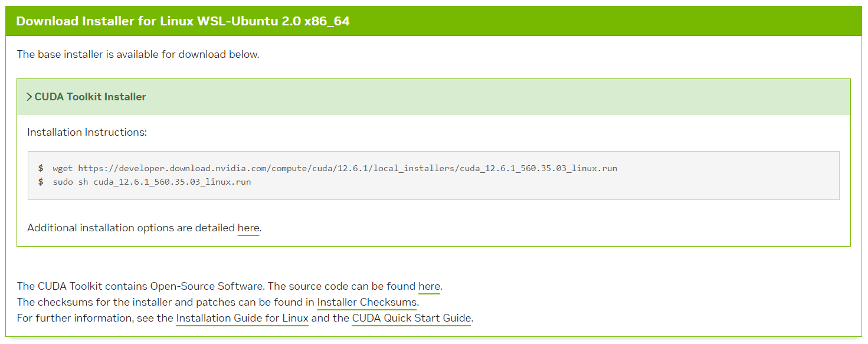Click the word wget in the code block
868x344 pixels.
[x=63, y=168]
